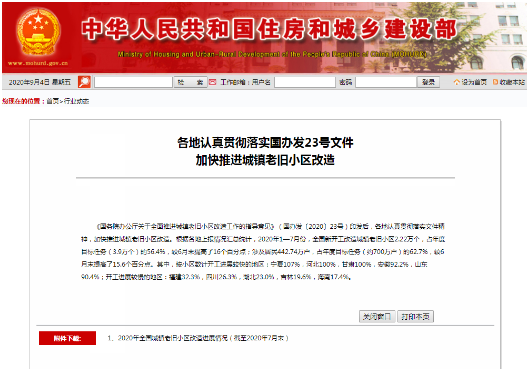Click the red work mailbox envelope icon
The width and height of the screenshot is (527, 369).
coord(212,82)
